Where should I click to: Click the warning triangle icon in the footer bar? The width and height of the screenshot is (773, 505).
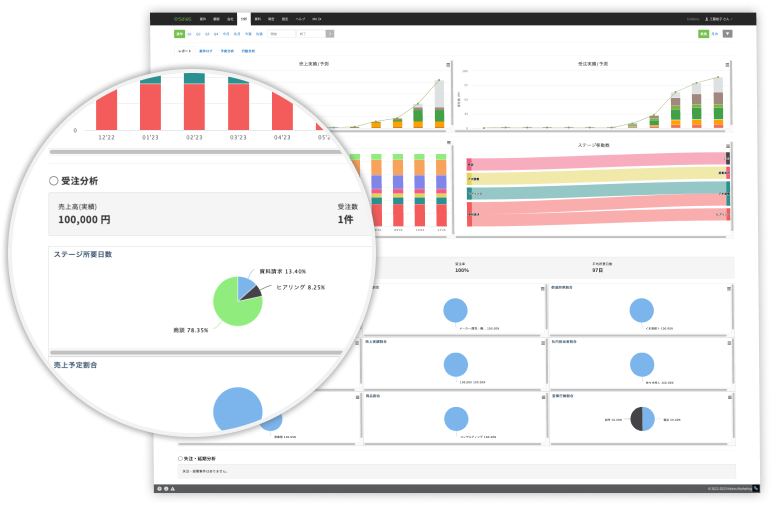coord(173,489)
